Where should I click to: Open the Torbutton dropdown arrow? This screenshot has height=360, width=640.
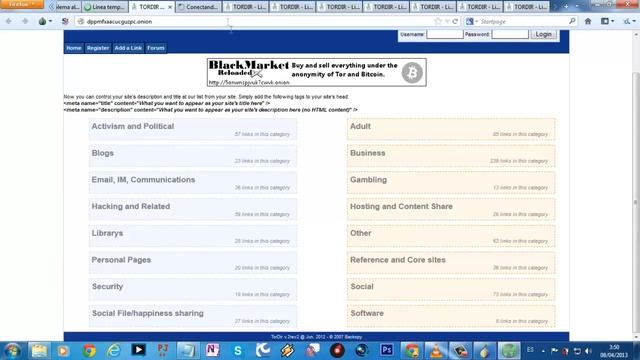[x=50, y=21]
